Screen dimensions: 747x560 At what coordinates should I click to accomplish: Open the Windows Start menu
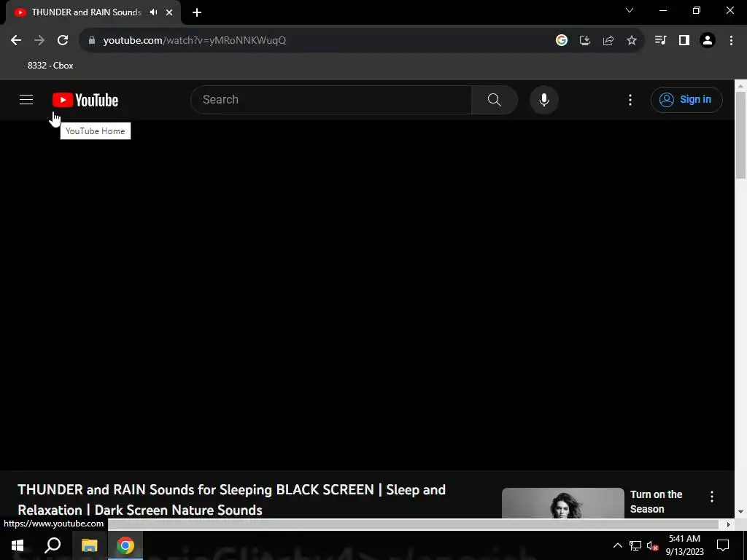18,545
